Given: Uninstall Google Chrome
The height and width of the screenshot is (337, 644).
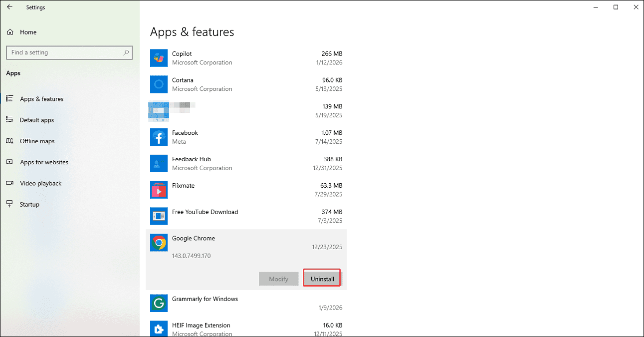Looking at the screenshot, I should pos(321,278).
